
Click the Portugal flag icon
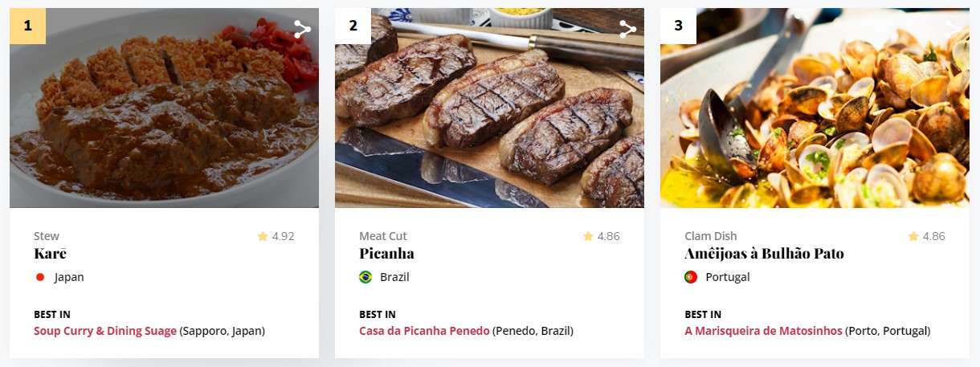point(691,277)
